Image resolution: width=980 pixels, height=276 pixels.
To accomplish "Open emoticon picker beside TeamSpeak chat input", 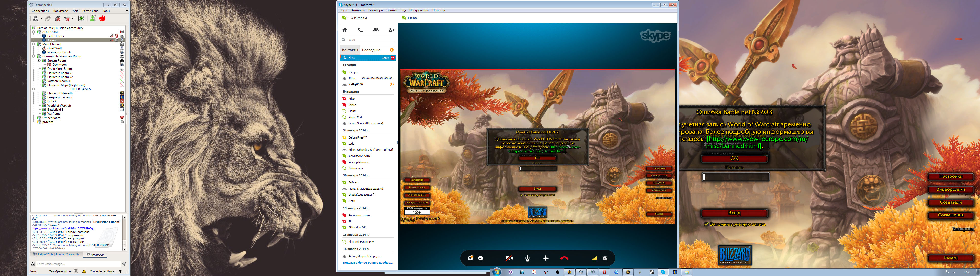I will 124,264.
